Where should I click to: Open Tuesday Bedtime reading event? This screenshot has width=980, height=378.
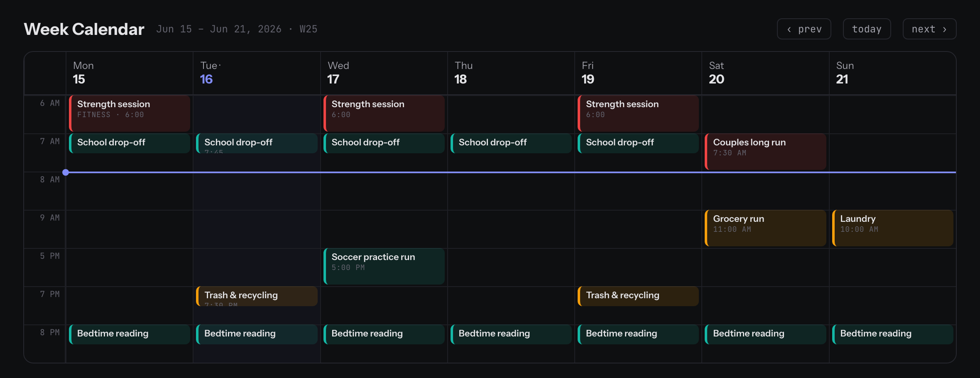(257, 334)
